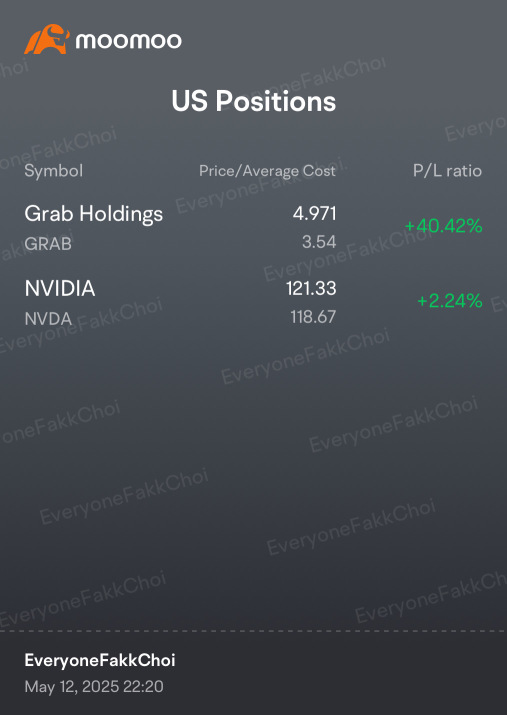The height and width of the screenshot is (715, 507).
Task: Click the dashed divider above the footer
Action: 254,632
